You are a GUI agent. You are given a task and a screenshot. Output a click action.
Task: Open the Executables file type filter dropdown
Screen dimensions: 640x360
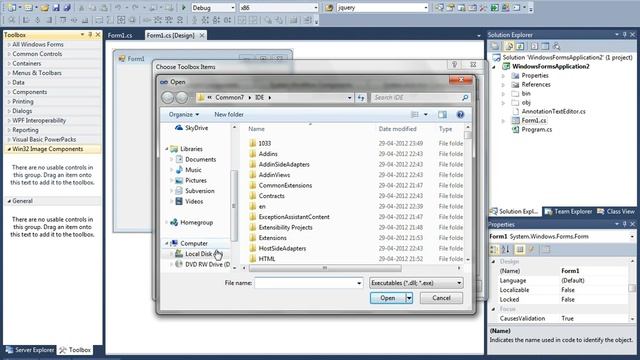(459, 283)
